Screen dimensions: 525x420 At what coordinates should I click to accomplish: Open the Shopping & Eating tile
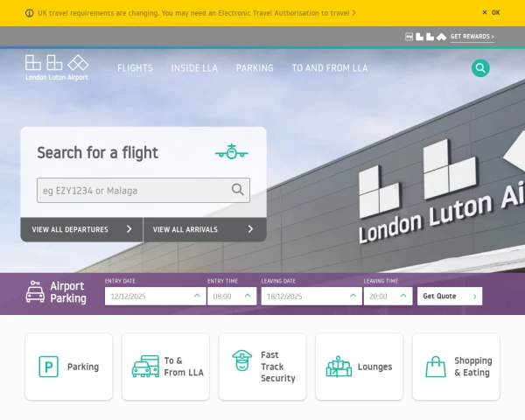point(456,367)
